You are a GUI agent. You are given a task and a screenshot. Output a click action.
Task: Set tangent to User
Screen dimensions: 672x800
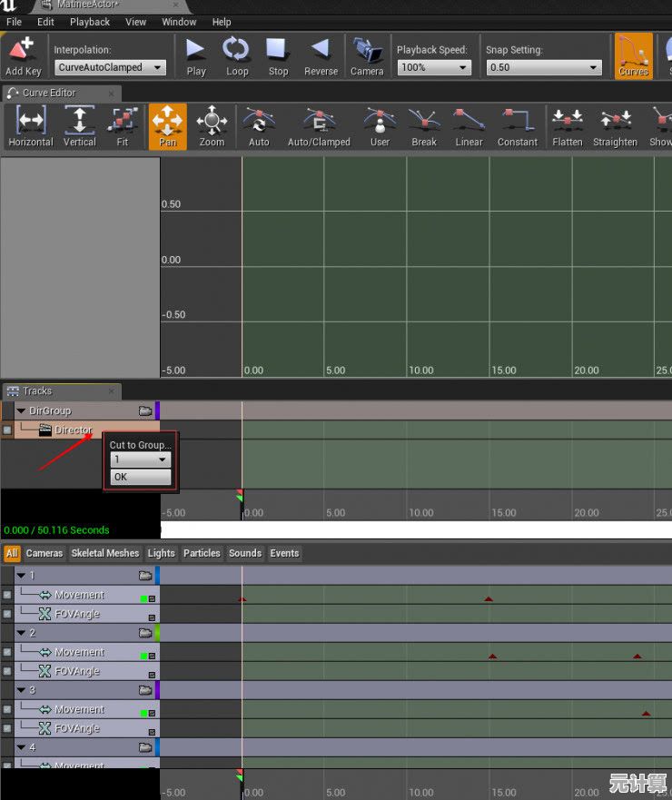pyautogui.click(x=380, y=126)
